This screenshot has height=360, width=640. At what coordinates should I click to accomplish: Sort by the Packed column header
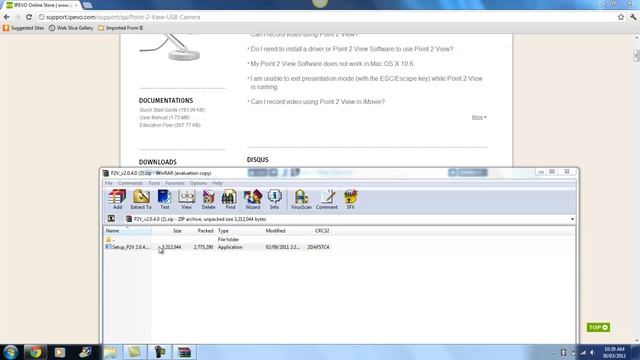point(200,231)
